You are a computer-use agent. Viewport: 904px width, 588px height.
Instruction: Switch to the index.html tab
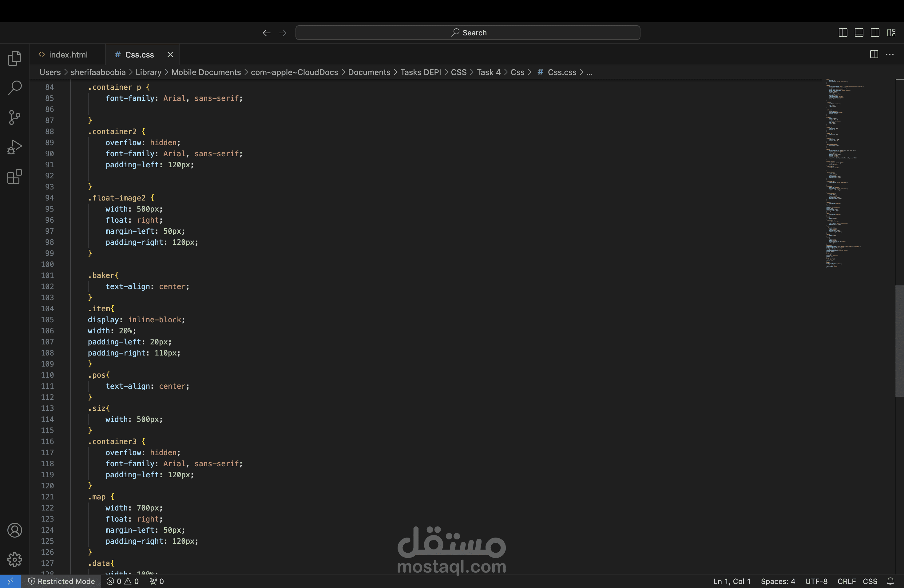click(x=63, y=54)
